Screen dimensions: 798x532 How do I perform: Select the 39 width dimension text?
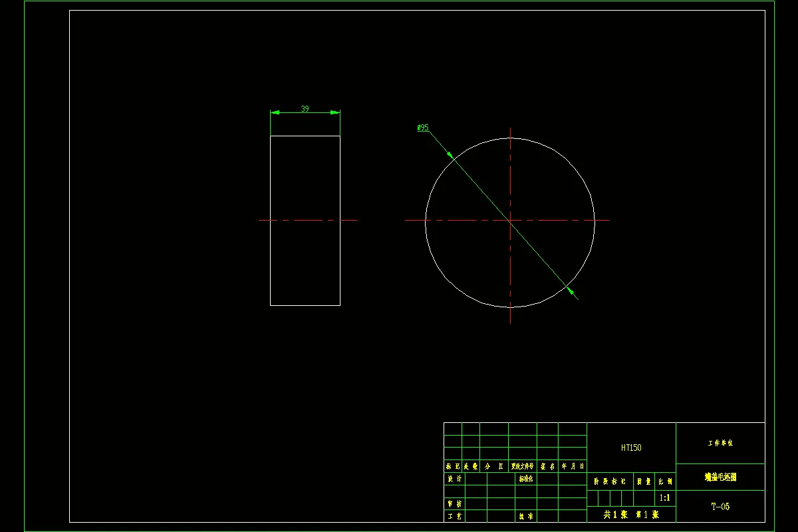tap(305, 108)
